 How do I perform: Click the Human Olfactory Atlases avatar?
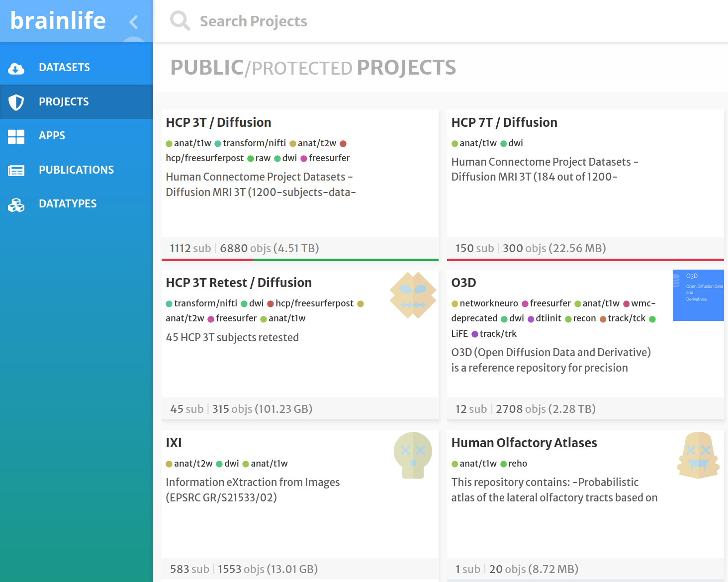pos(698,455)
